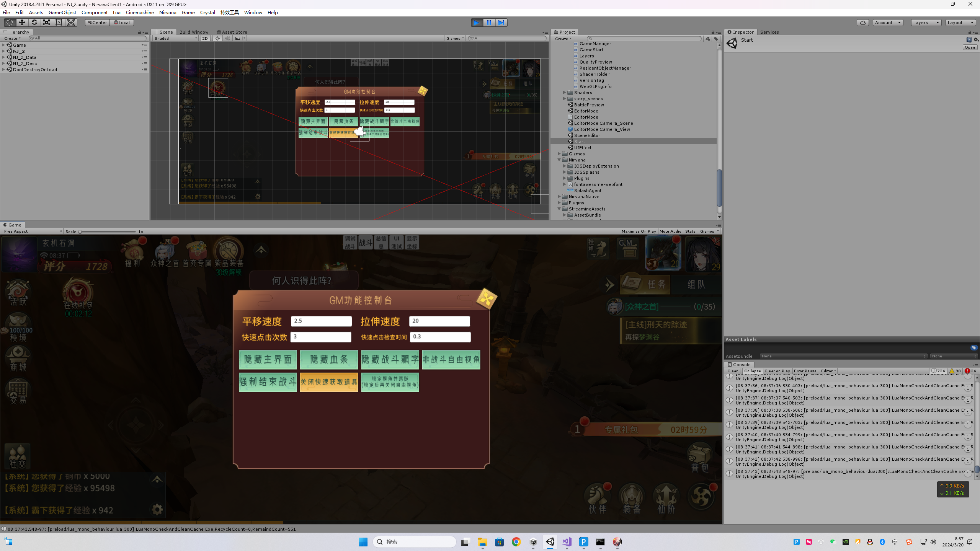
Task: Clear the Console log
Action: coord(732,371)
